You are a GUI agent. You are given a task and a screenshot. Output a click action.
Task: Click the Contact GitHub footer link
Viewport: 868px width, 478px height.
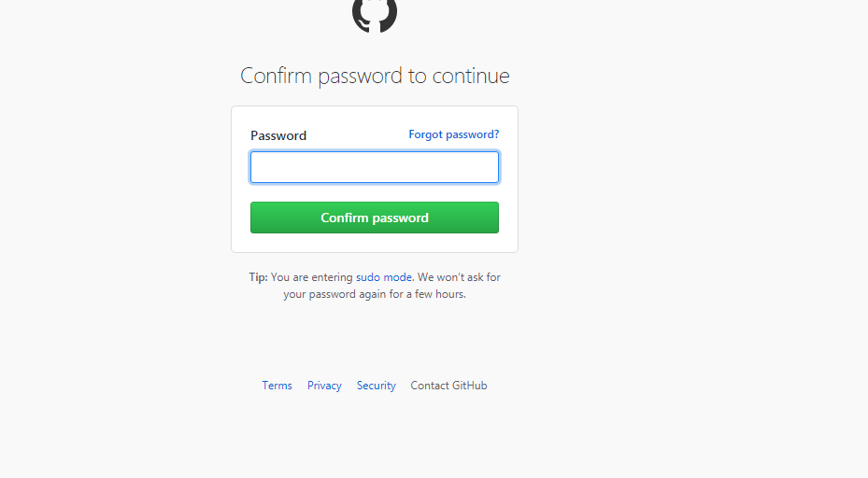[448, 386]
